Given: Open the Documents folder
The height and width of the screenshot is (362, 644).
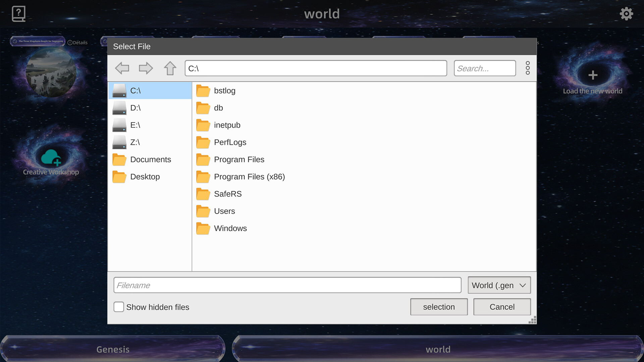Looking at the screenshot, I should click(150, 159).
